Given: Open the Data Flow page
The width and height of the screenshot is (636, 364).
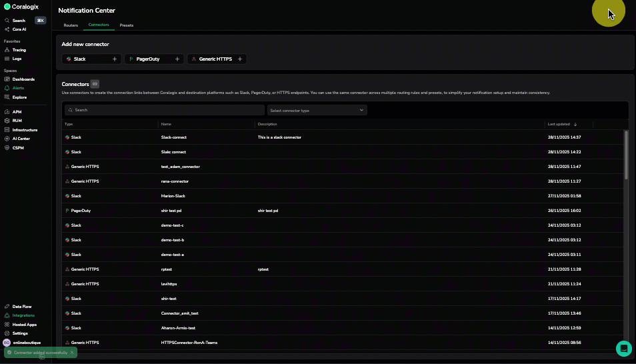Looking at the screenshot, I should tap(21, 307).
